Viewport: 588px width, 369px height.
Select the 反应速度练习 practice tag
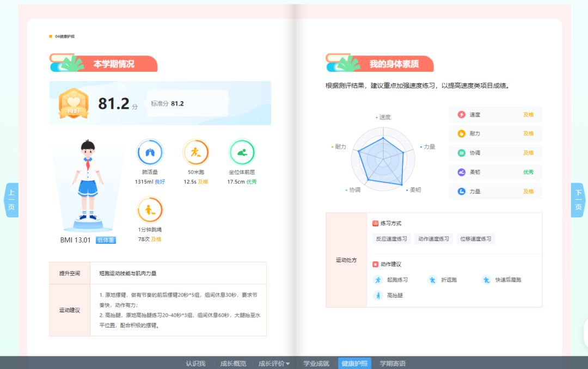391,238
